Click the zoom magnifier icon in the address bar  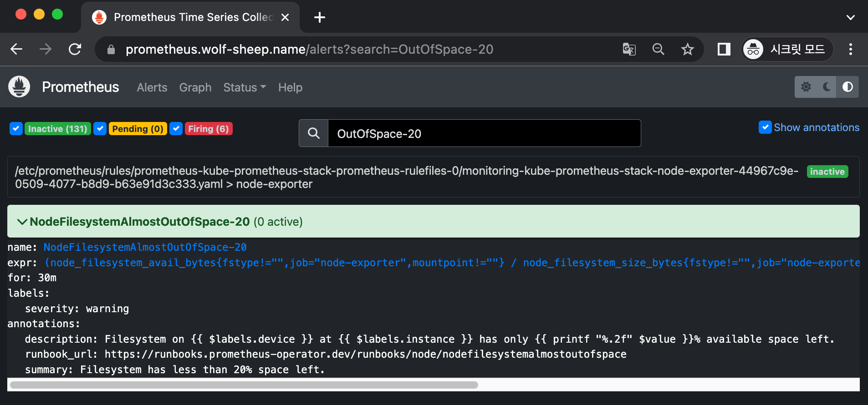[658, 49]
